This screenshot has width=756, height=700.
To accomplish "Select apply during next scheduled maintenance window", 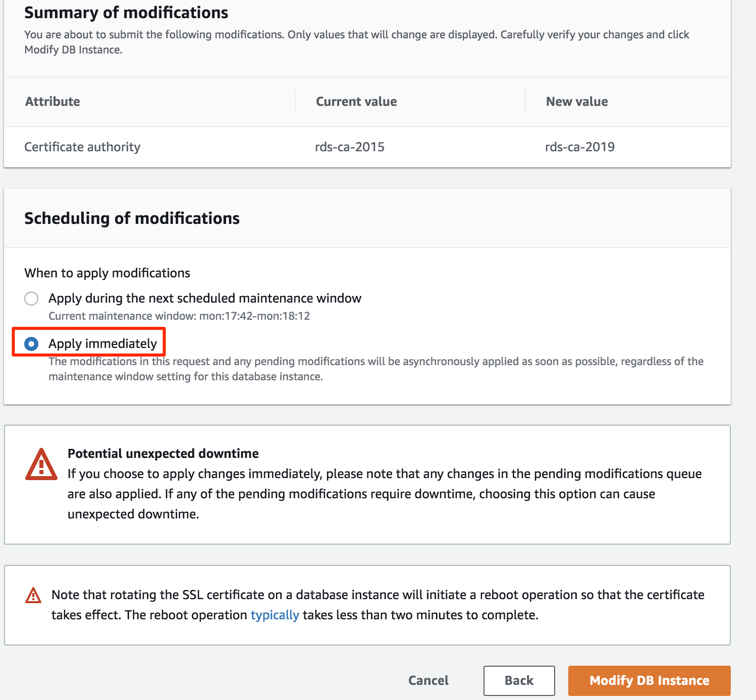I will [31, 299].
